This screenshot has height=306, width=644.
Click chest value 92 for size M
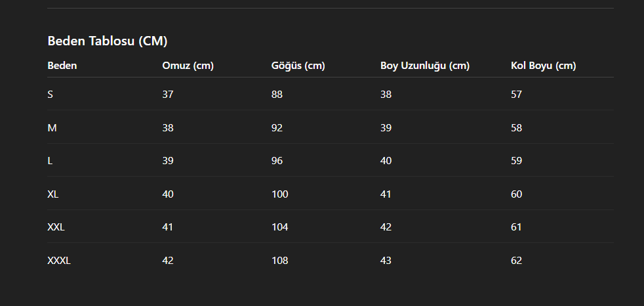(x=277, y=128)
